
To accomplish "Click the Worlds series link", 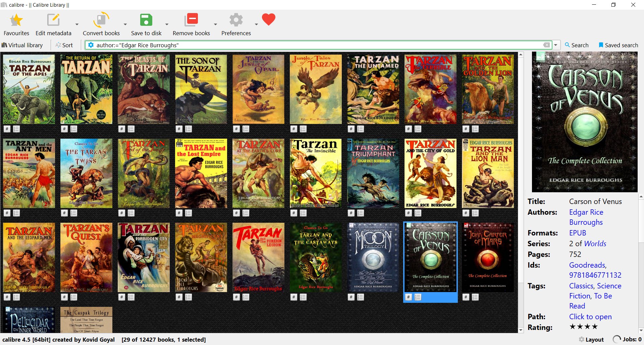I will pos(595,244).
